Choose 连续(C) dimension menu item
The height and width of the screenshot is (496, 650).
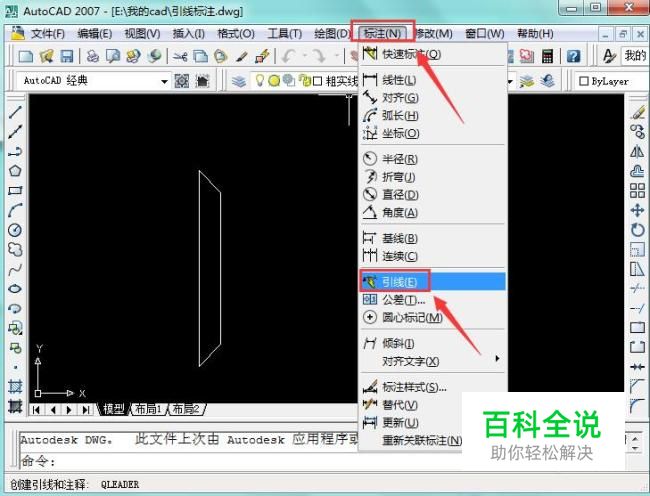coord(433,256)
